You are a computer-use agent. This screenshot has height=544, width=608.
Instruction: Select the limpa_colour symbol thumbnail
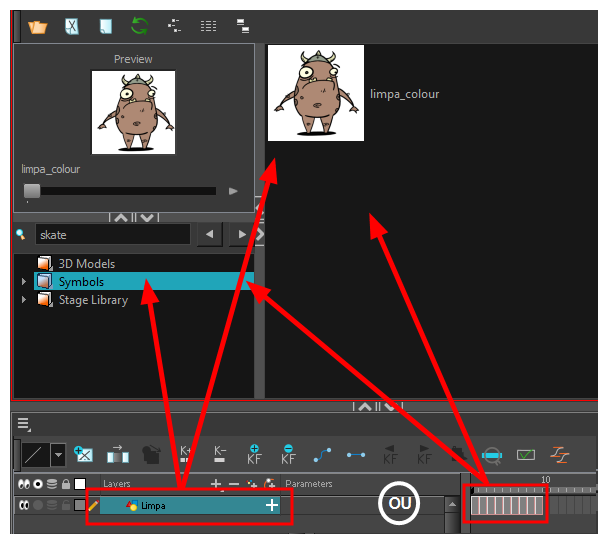point(316,93)
